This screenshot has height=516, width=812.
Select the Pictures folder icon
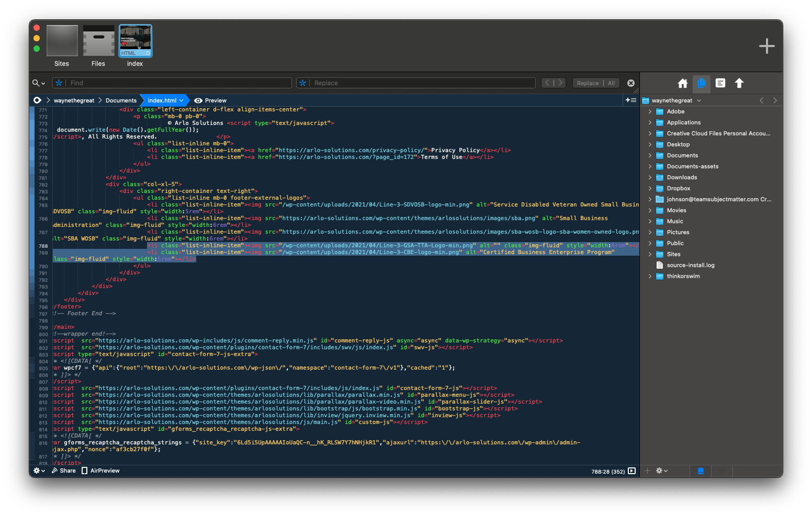(x=660, y=232)
